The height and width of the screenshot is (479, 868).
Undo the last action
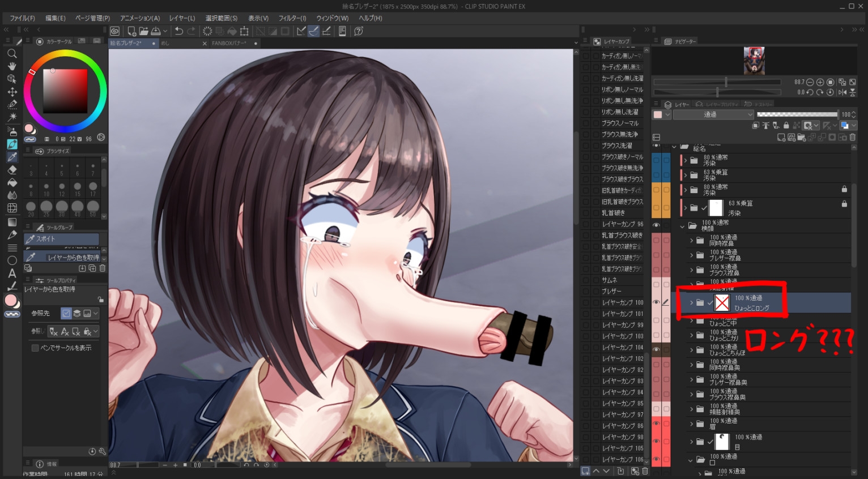tap(179, 31)
